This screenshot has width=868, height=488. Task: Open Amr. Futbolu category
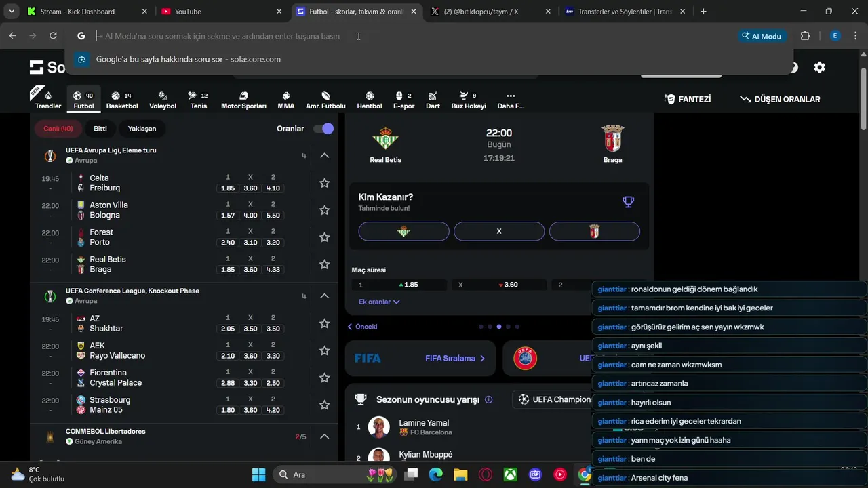(x=325, y=100)
